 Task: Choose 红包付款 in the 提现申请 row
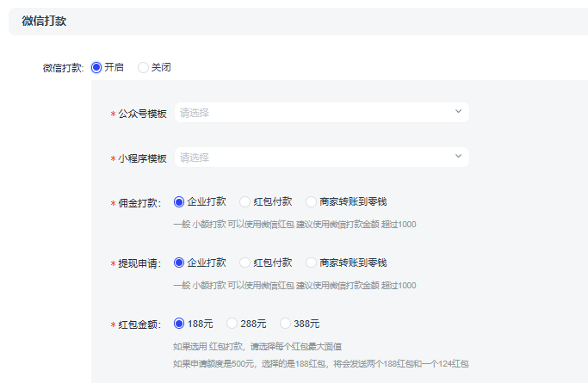pyautogui.click(x=245, y=263)
